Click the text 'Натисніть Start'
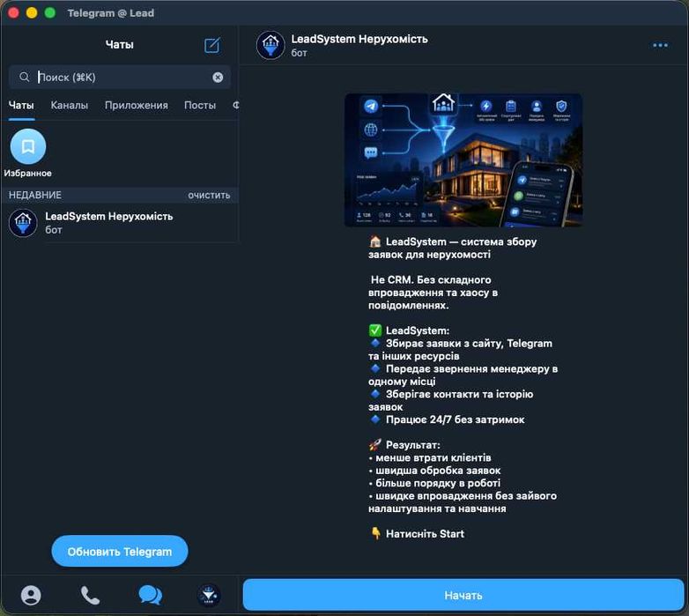This screenshot has width=689, height=616. tap(425, 534)
